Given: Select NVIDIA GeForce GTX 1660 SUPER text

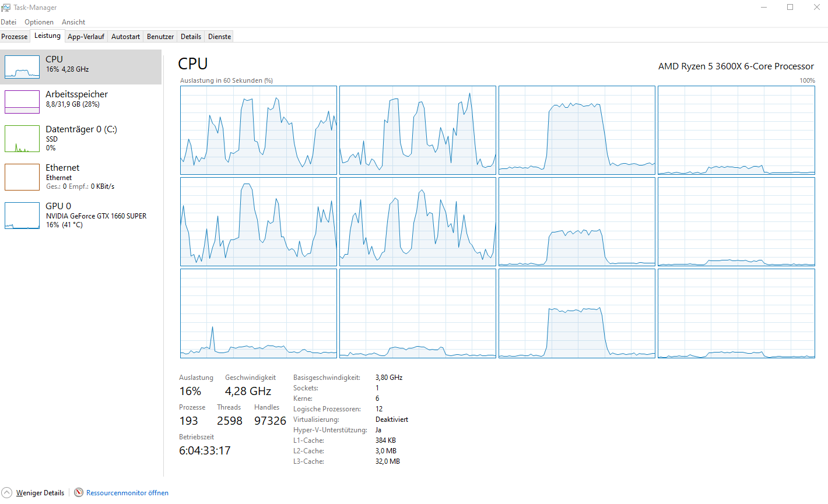Looking at the screenshot, I should tap(96, 216).
